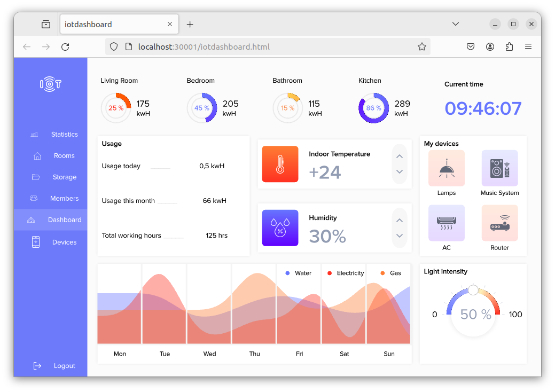
Task: Open the Devices sidebar item
Action: 64,242
